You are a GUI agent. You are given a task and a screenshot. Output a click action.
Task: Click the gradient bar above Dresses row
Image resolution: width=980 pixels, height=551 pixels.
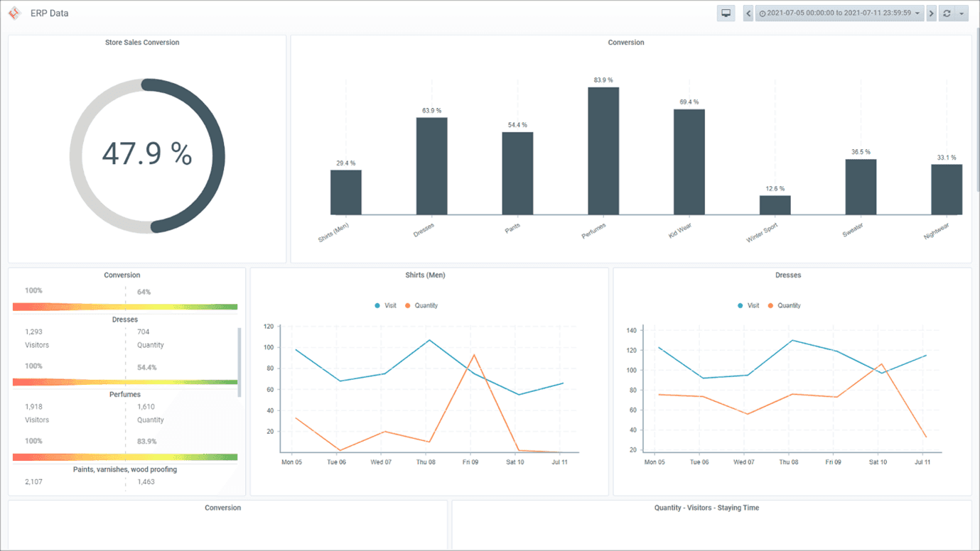(x=125, y=307)
